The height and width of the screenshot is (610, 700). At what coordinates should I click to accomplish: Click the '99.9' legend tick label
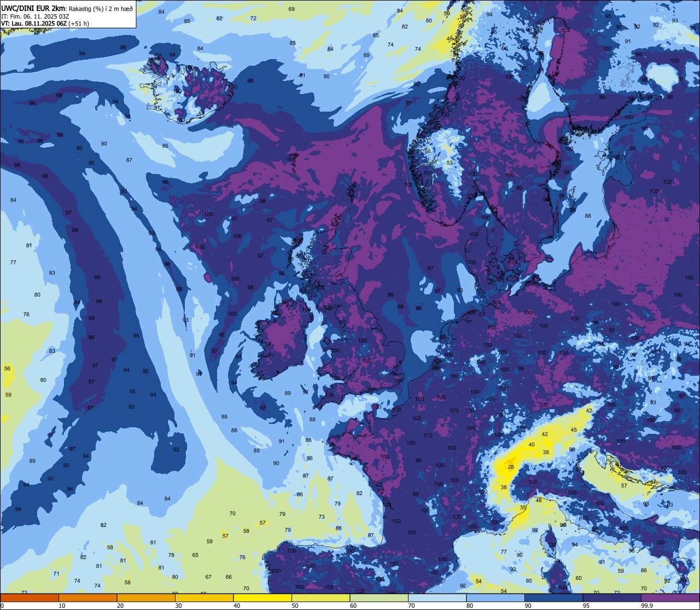[x=647, y=606]
